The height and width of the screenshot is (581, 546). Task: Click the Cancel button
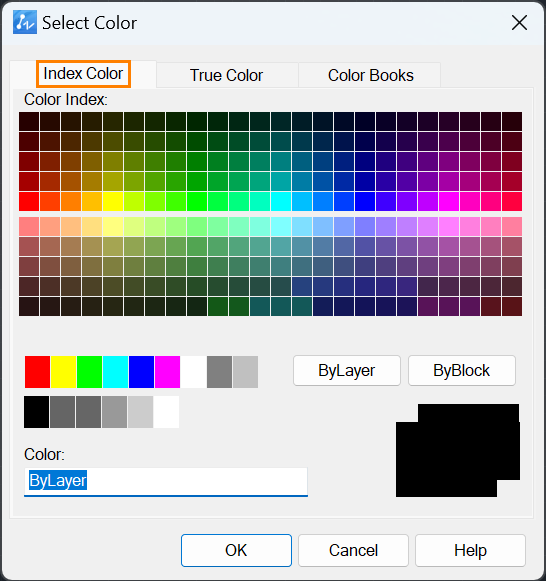[353, 550]
